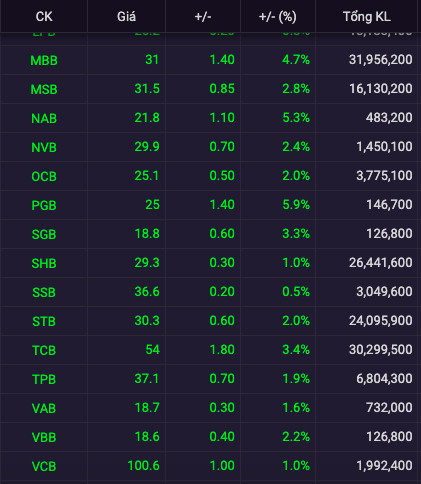The image size is (421, 484).
Task: Select the VCB price 100.6
Action: pos(144,465)
